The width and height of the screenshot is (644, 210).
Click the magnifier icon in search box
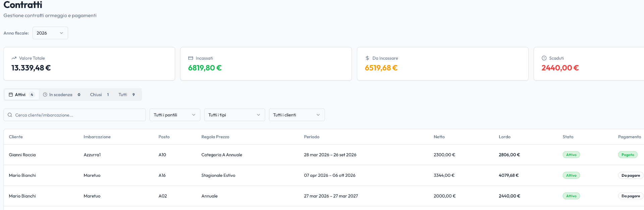click(x=10, y=115)
